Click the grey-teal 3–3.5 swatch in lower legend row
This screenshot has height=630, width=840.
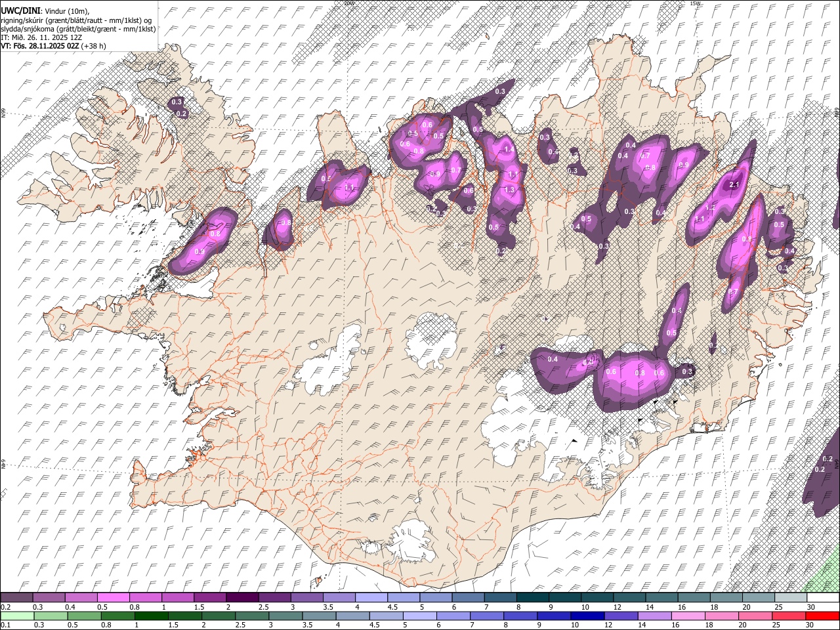tap(285, 616)
